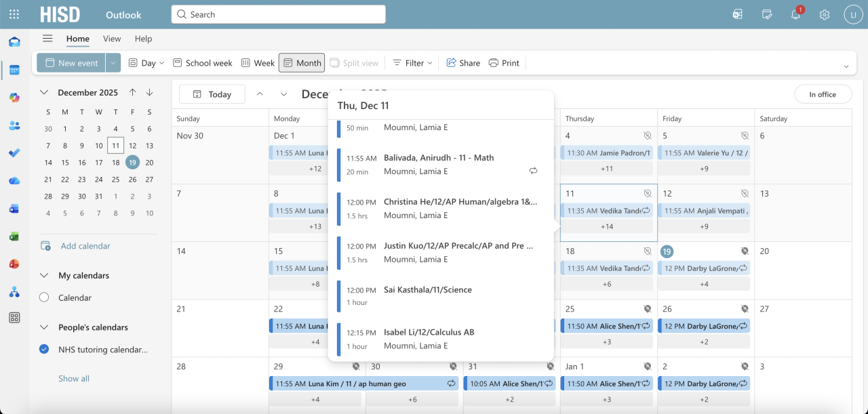Open Luna Kim / 11 / ap human geo event
The height and width of the screenshot is (414, 868).
(364, 384)
